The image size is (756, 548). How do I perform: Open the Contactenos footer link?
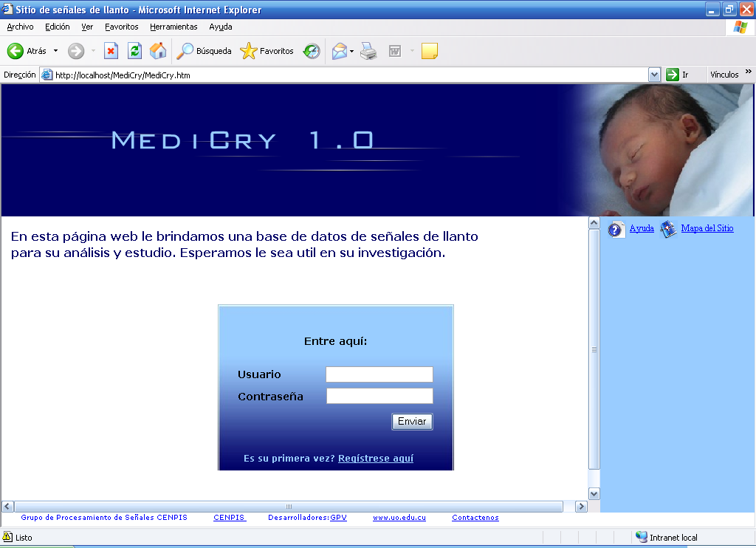475,518
